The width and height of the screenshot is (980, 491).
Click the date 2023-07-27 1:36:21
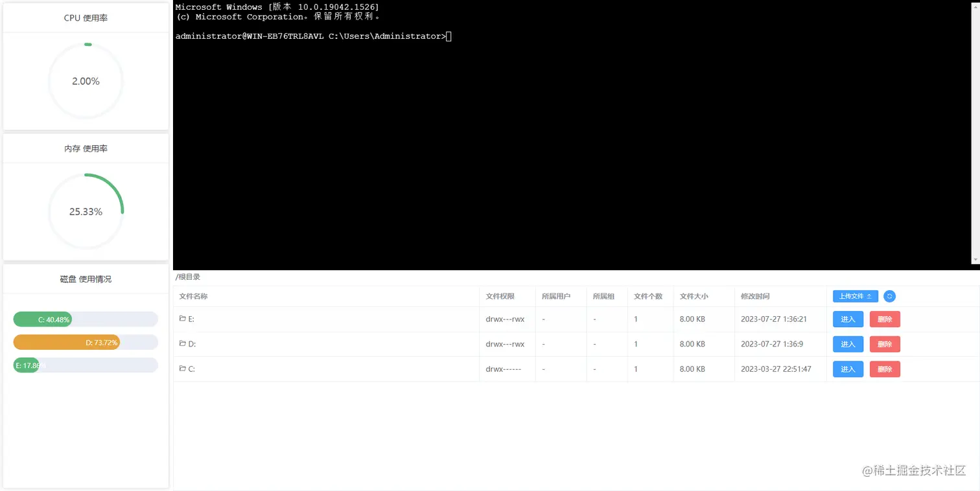[773, 319]
